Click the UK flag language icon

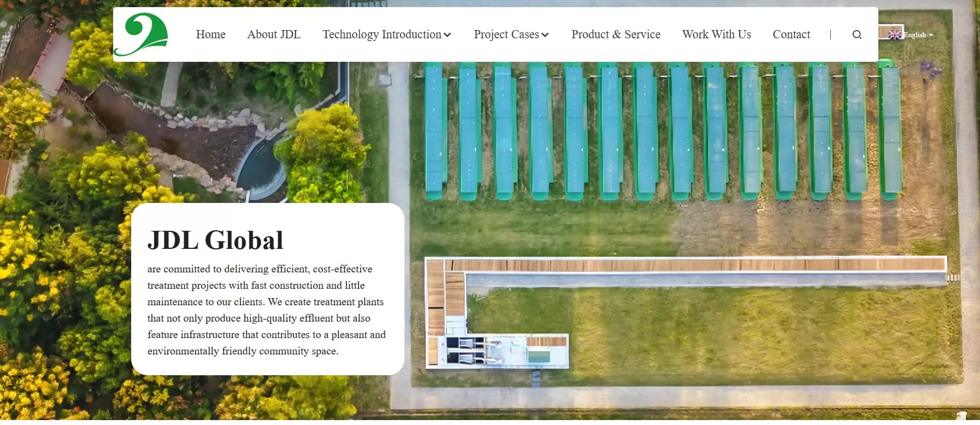pos(895,35)
